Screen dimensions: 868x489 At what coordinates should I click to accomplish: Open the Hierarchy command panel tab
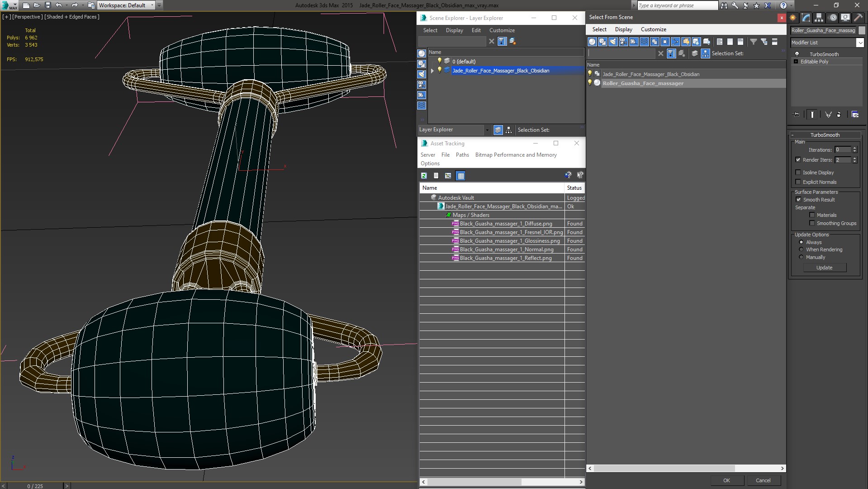[x=819, y=18]
